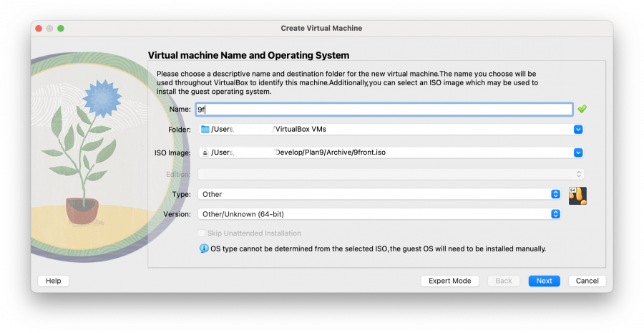
Task: Expand the Folder dropdown arrow
Action: tap(578, 130)
